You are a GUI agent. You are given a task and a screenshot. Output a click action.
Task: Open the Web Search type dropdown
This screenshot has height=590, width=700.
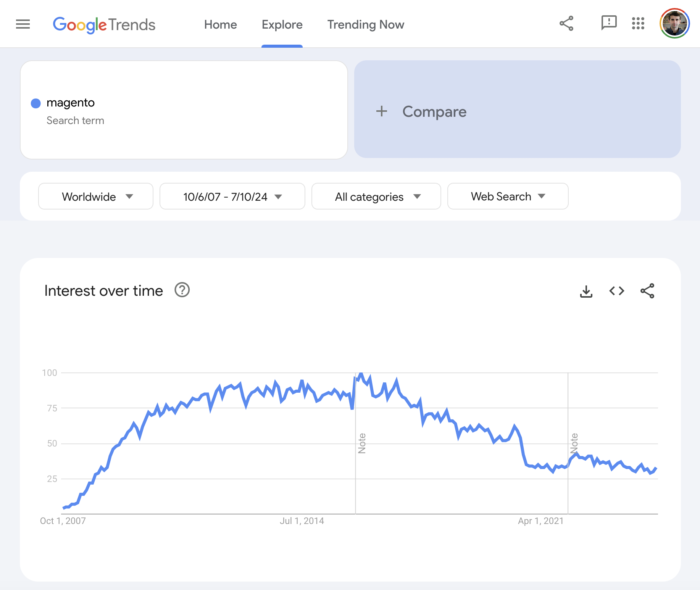(x=508, y=196)
